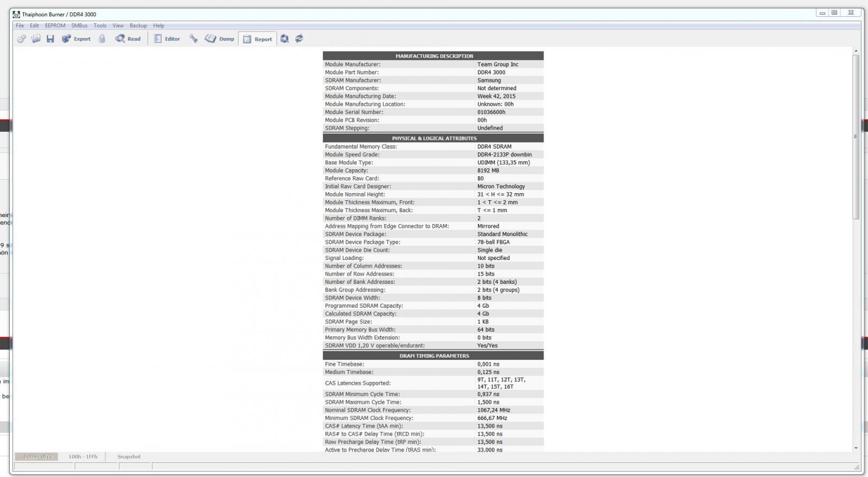Click the save floppy disk icon
868x477 pixels.
pyautogui.click(x=50, y=39)
